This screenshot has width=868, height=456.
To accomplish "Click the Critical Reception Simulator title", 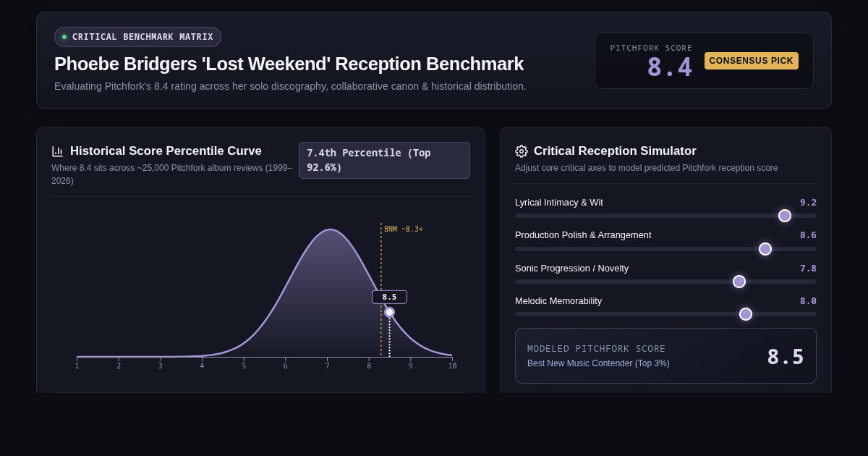I will click(x=615, y=151).
